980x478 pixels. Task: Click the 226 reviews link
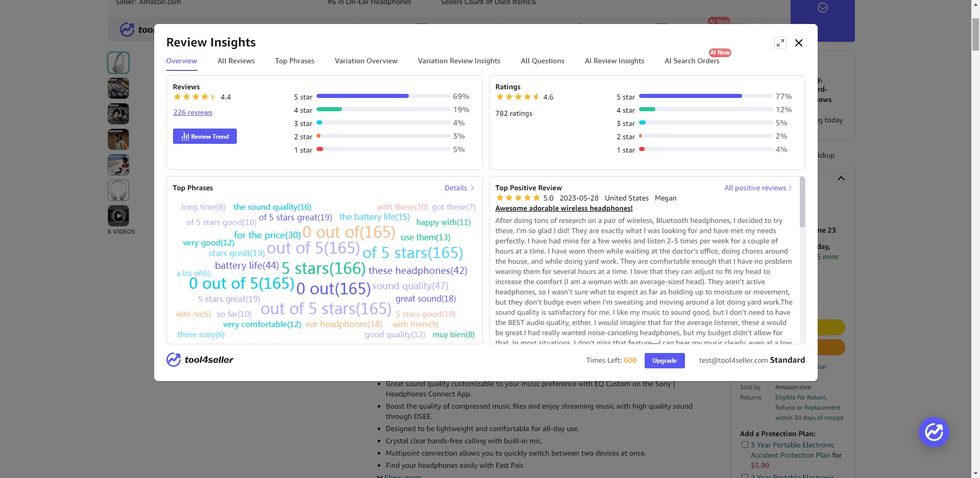[x=192, y=112]
